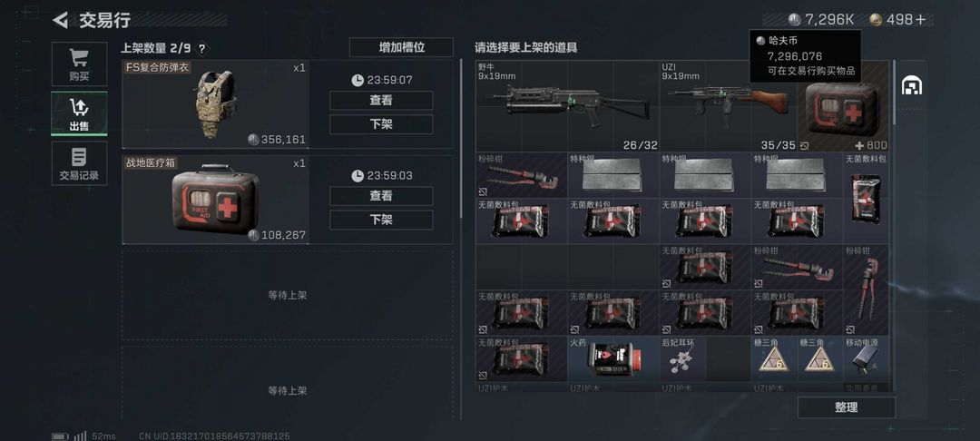This screenshot has height=441, width=980.
Task: Open the stash warehouse icon on right
Action: [x=912, y=85]
